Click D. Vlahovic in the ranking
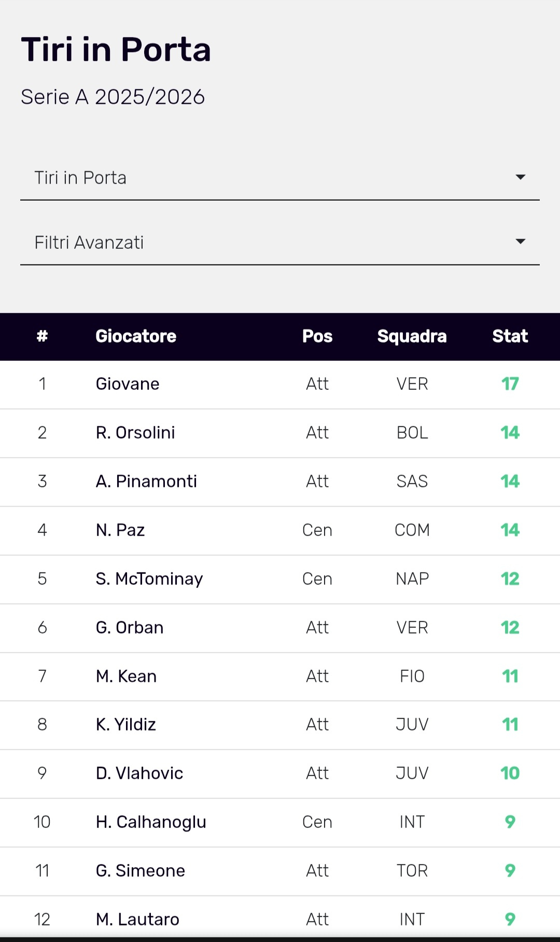560x942 pixels. click(139, 774)
